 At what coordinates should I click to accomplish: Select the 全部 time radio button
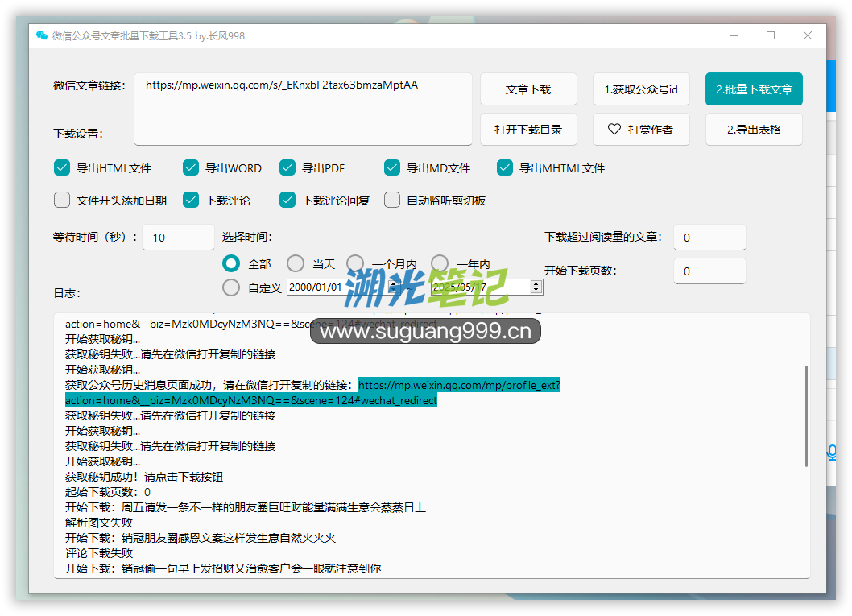click(x=231, y=263)
